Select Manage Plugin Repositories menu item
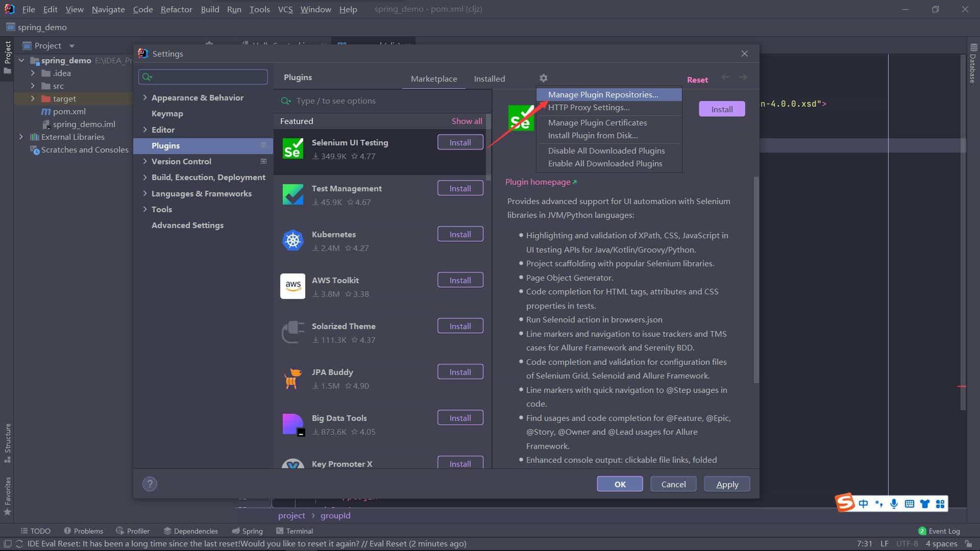 (x=609, y=94)
